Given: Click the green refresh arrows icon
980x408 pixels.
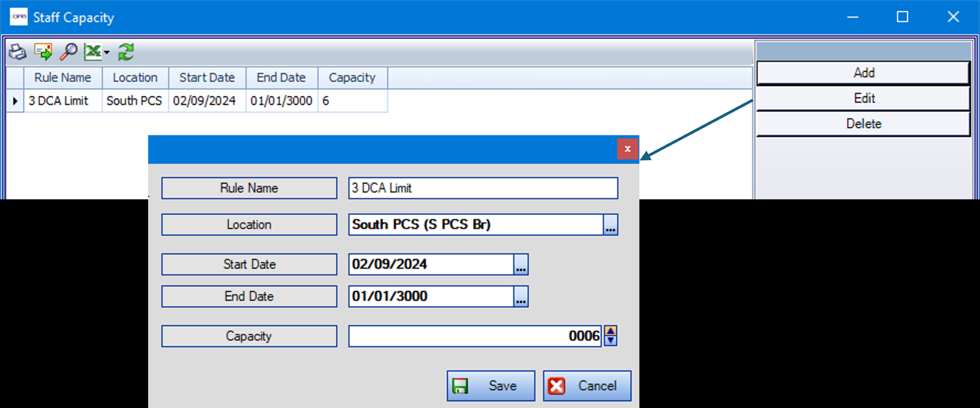Looking at the screenshot, I should point(126,52).
